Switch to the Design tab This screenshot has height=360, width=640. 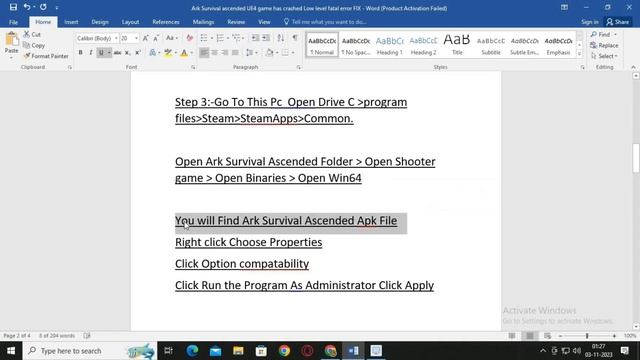tap(100, 22)
